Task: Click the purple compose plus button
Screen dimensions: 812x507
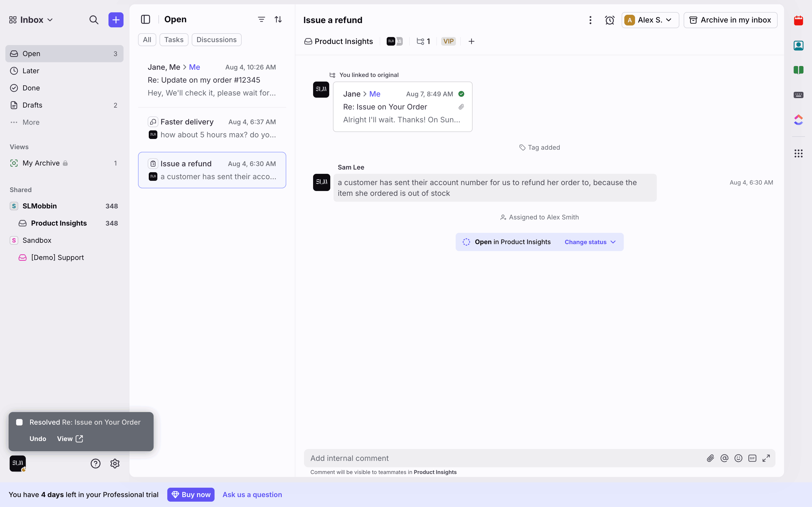Action: (116, 20)
